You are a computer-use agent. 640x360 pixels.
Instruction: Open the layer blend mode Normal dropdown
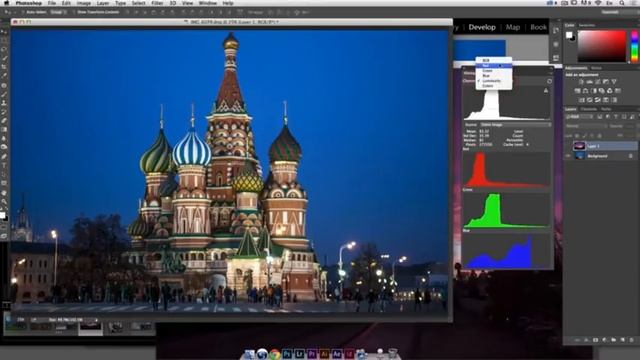[x=587, y=126]
